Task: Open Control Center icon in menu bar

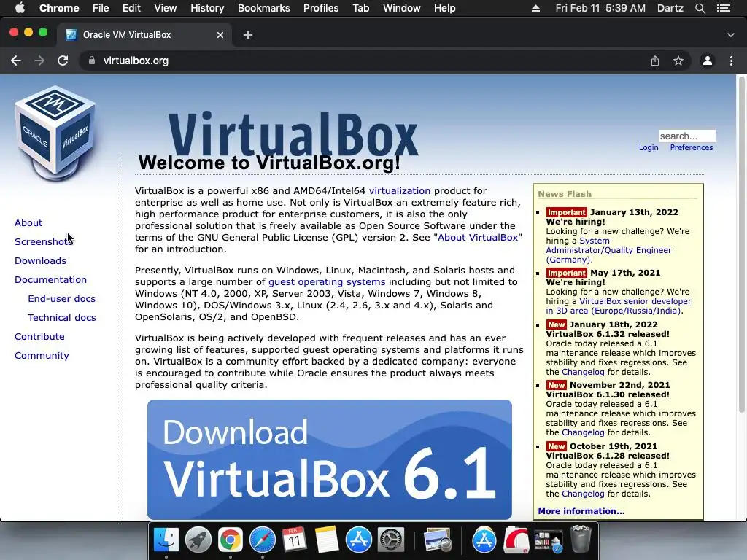Action: 723,8
